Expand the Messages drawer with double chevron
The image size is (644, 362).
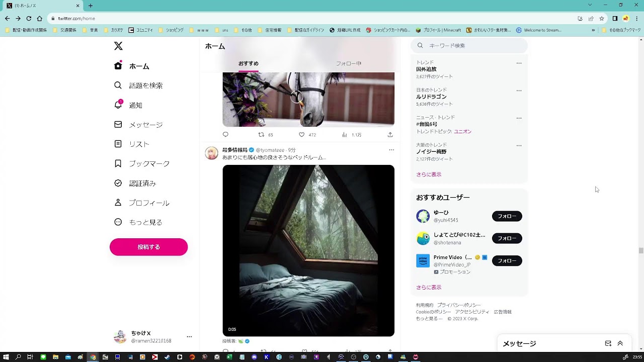click(620, 343)
